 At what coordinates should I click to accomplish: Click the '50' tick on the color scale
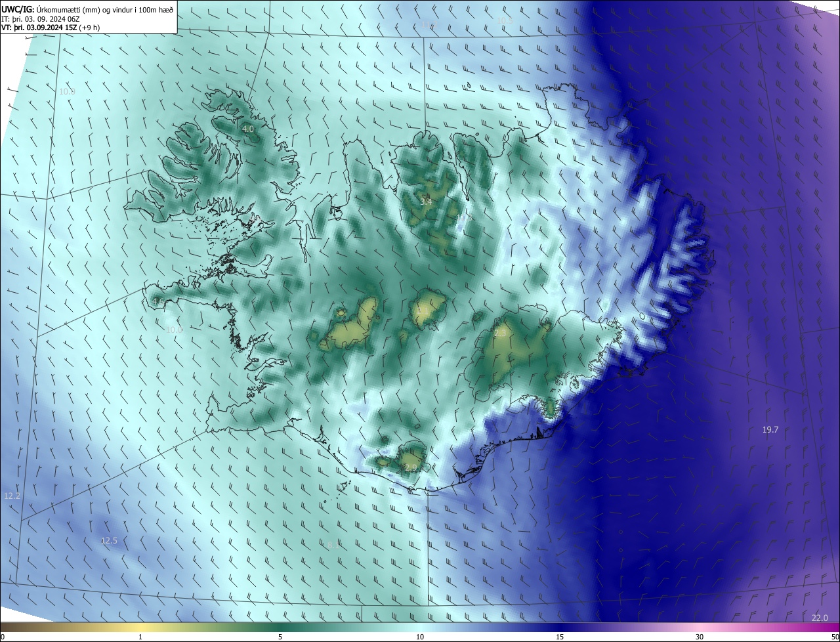pyautogui.click(x=835, y=637)
